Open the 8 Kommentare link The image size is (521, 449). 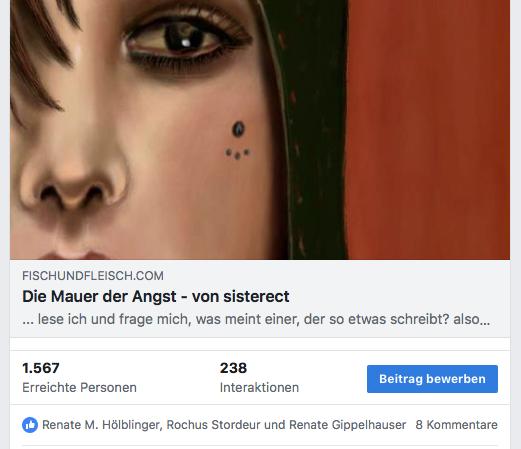tap(456, 425)
